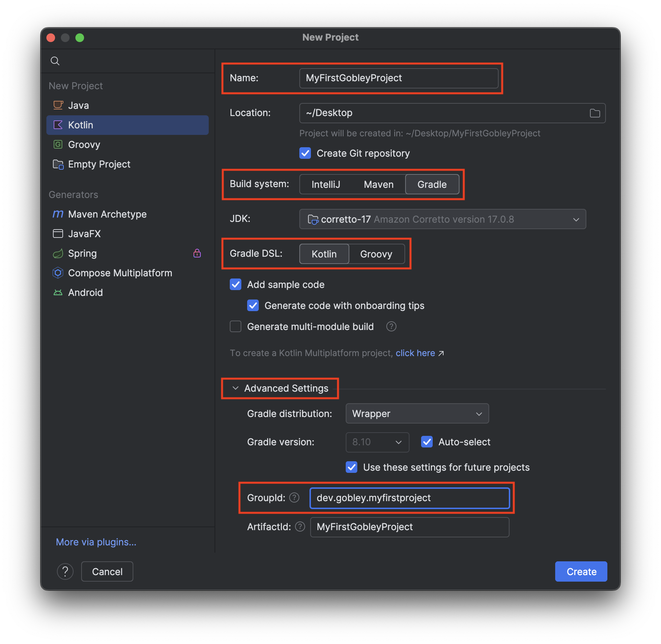The width and height of the screenshot is (661, 644).
Task: Choose Kotlin as Gradle DSL
Action: pyautogui.click(x=324, y=254)
